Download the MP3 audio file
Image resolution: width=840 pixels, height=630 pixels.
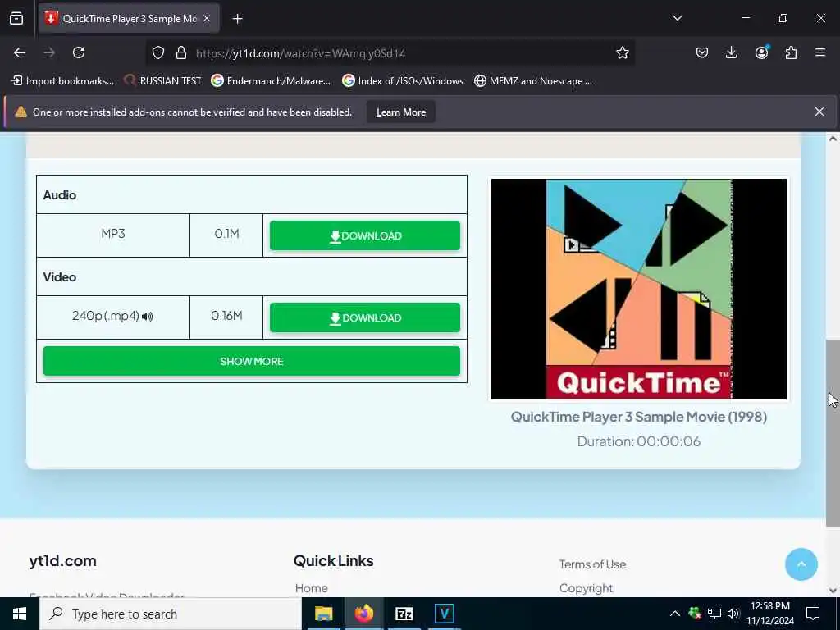tap(365, 235)
